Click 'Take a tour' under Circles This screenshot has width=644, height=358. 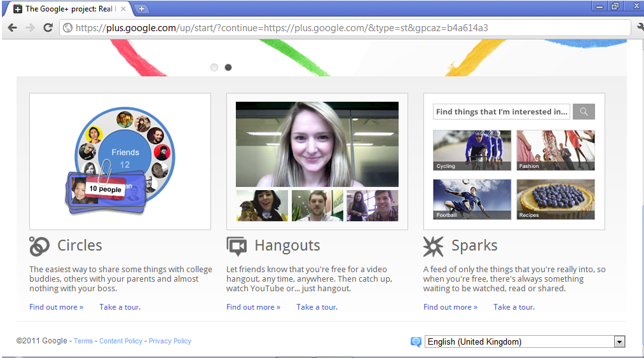pyautogui.click(x=120, y=307)
